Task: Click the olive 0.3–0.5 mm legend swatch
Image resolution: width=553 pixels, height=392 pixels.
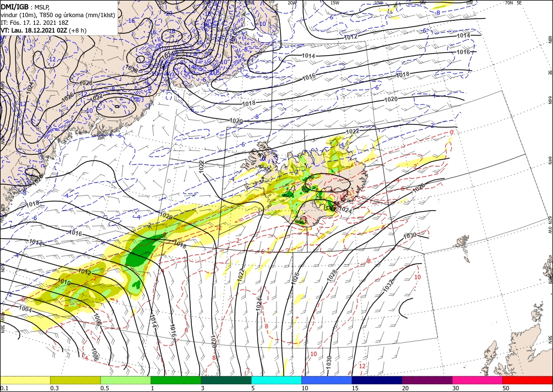Action: 75,380
